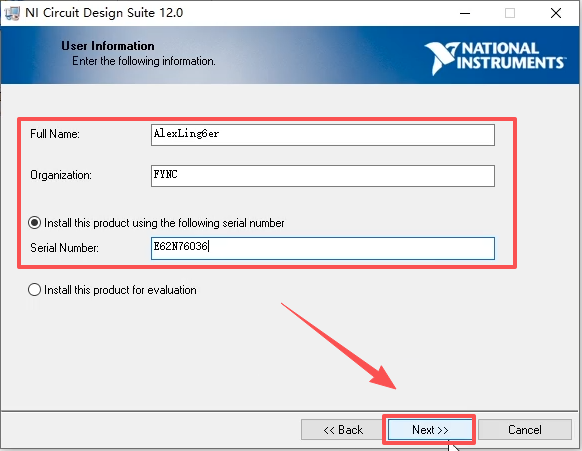Screen dimensions: 582x451
Task: Go back with the << Back button
Action: click(343, 430)
